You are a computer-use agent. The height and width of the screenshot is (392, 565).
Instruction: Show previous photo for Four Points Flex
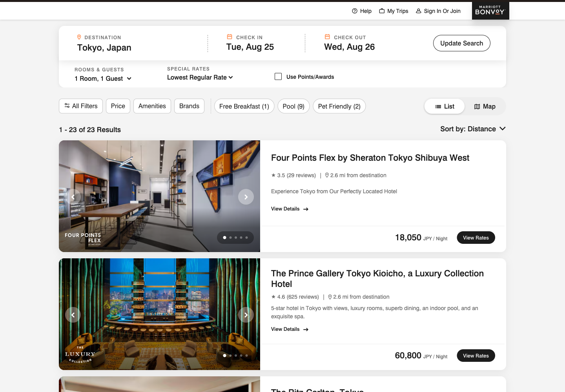pyautogui.click(x=73, y=197)
